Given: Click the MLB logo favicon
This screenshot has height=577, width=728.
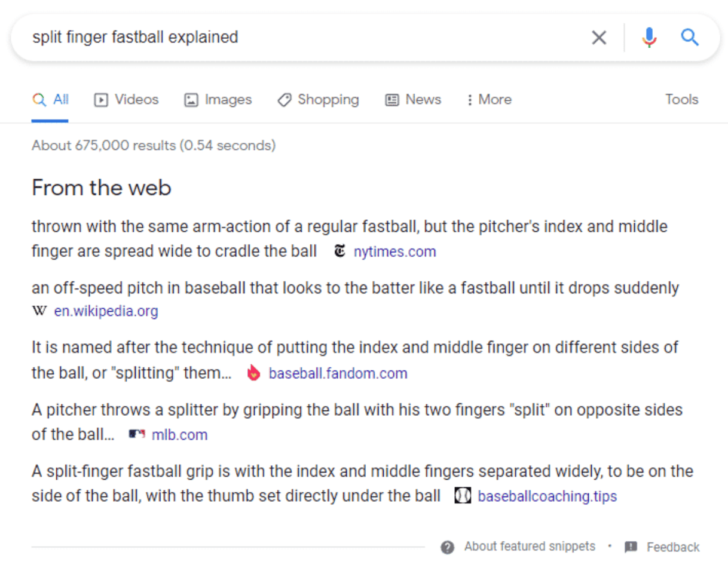Looking at the screenshot, I should [x=137, y=434].
